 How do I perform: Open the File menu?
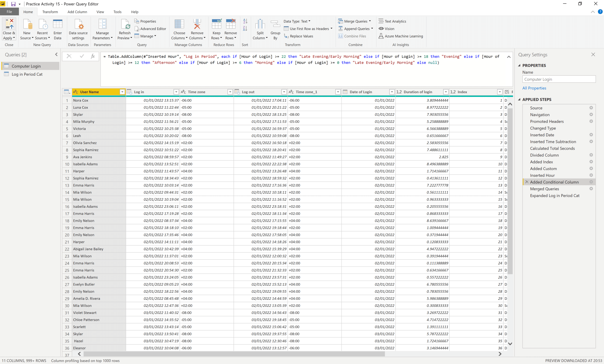coord(9,12)
